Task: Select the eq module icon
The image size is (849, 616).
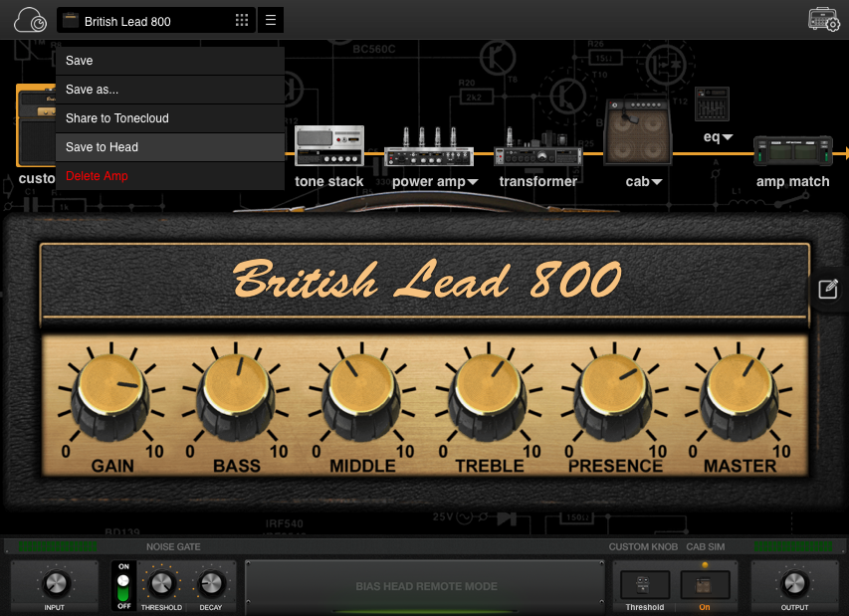Action: pyautogui.click(x=712, y=104)
